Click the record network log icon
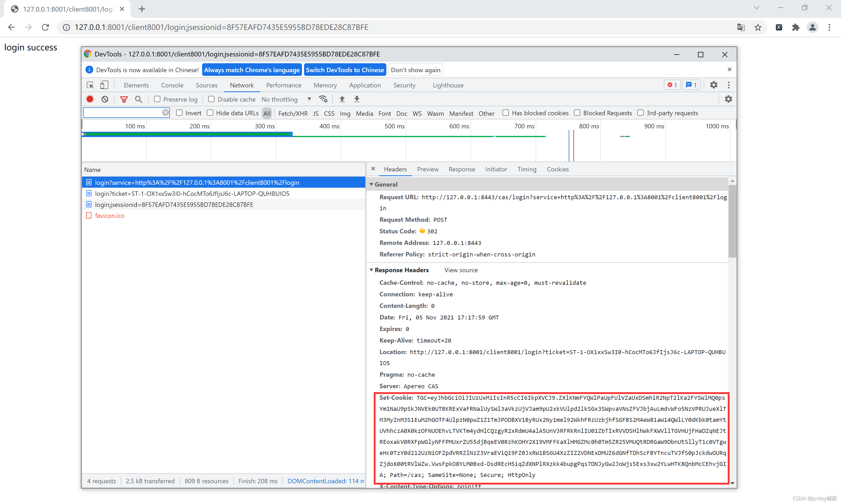This screenshot has height=504, width=841. click(x=90, y=99)
